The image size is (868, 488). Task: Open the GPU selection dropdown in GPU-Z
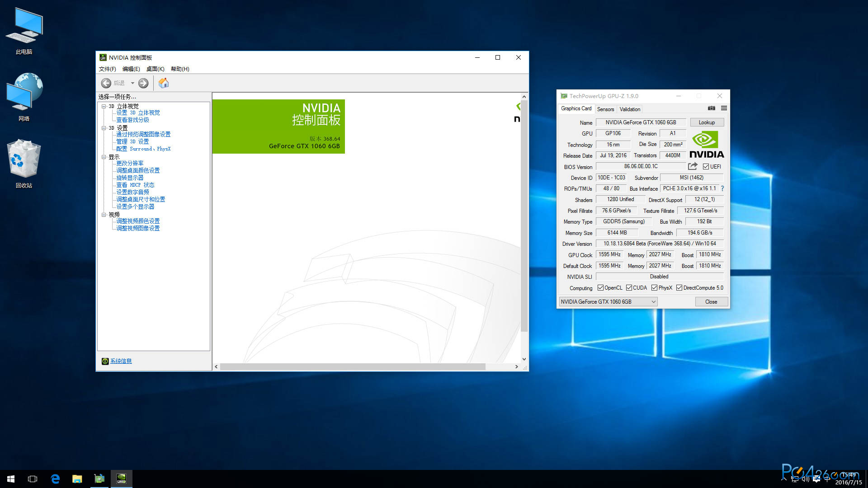pyautogui.click(x=609, y=302)
